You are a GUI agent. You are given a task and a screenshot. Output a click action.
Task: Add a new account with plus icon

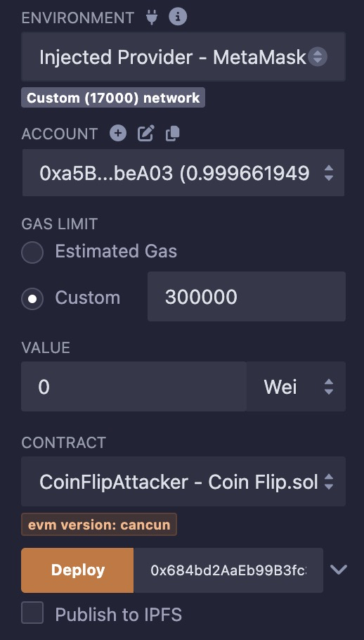click(118, 134)
